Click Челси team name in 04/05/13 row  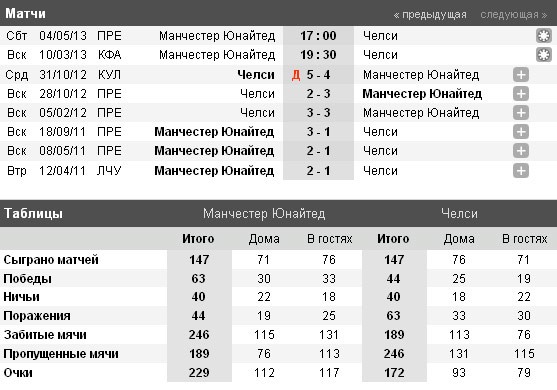click(380, 36)
